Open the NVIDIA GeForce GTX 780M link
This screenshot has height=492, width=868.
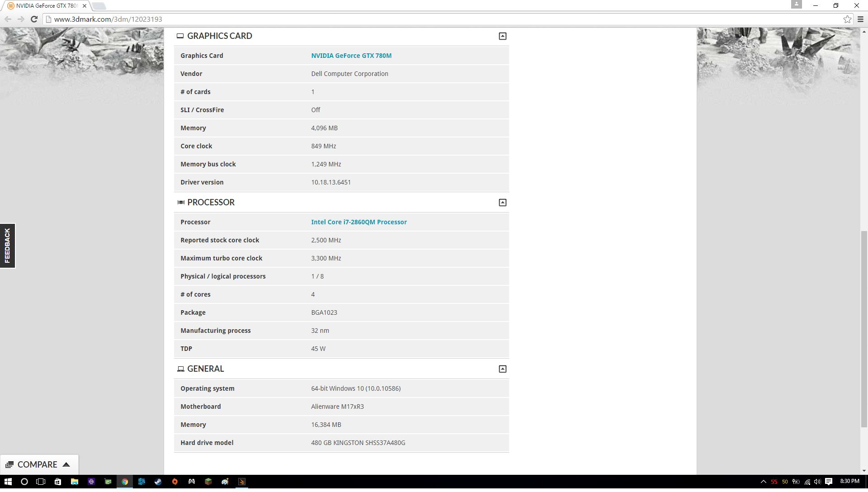pyautogui.click(x=351, y=56)
